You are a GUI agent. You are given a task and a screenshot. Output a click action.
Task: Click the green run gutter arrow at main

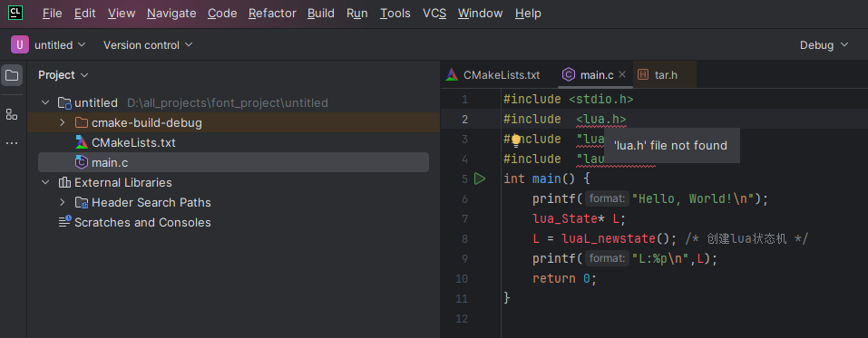point(480,179)
